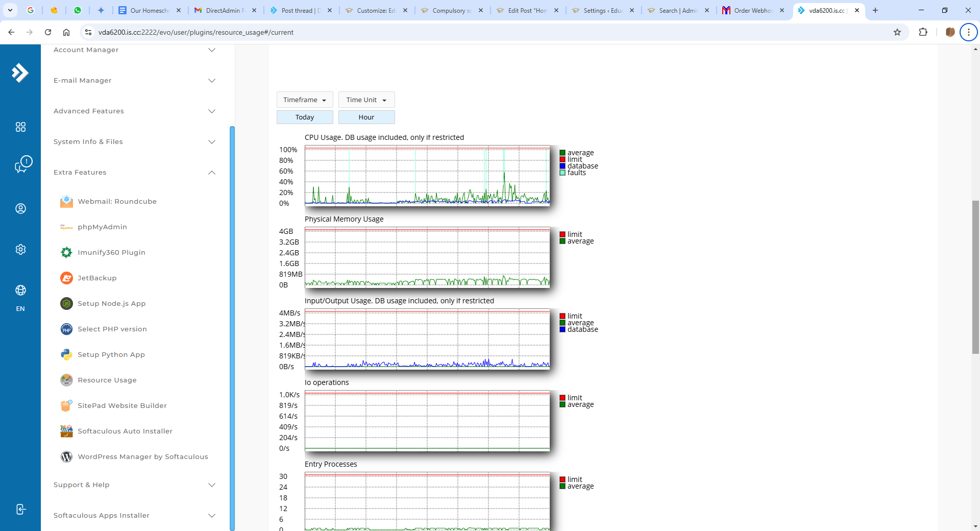Click the red limit swatch in Memory legend
The image size is (980, 531).
click(x=562, y=234)
